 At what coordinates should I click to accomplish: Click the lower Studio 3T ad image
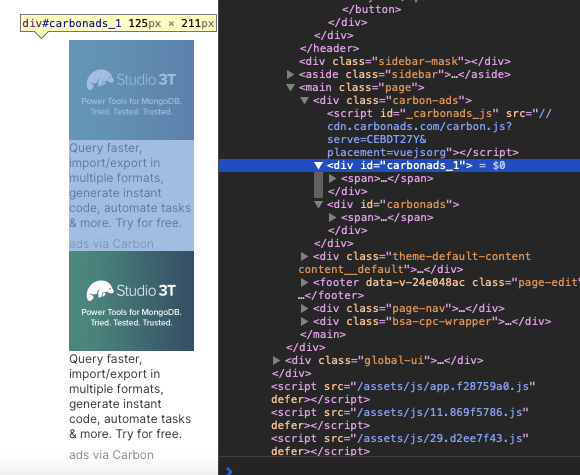(131, 301)
